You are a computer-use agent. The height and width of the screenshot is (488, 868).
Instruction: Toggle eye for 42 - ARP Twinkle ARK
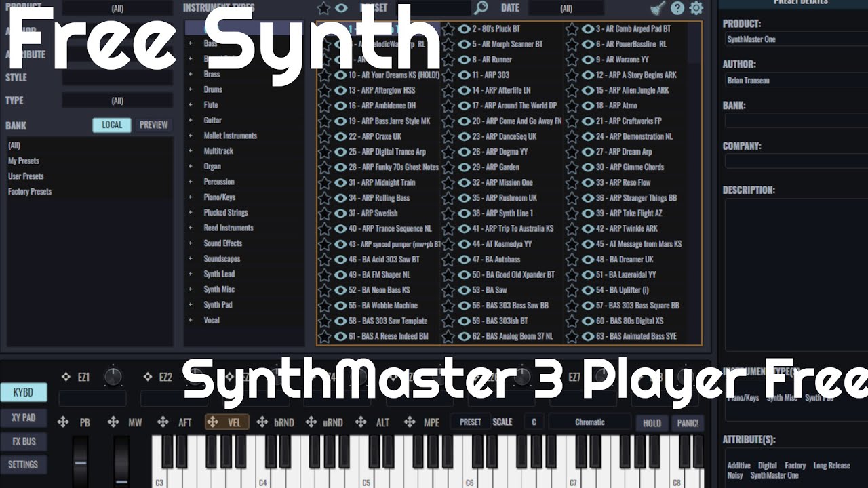[x=588, y=228]
